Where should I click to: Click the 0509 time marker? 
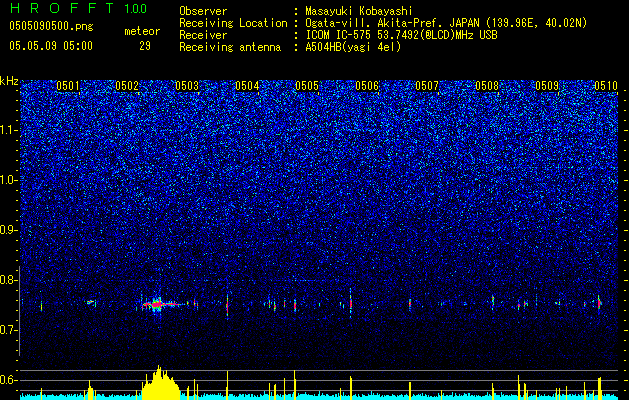(547, 85)
